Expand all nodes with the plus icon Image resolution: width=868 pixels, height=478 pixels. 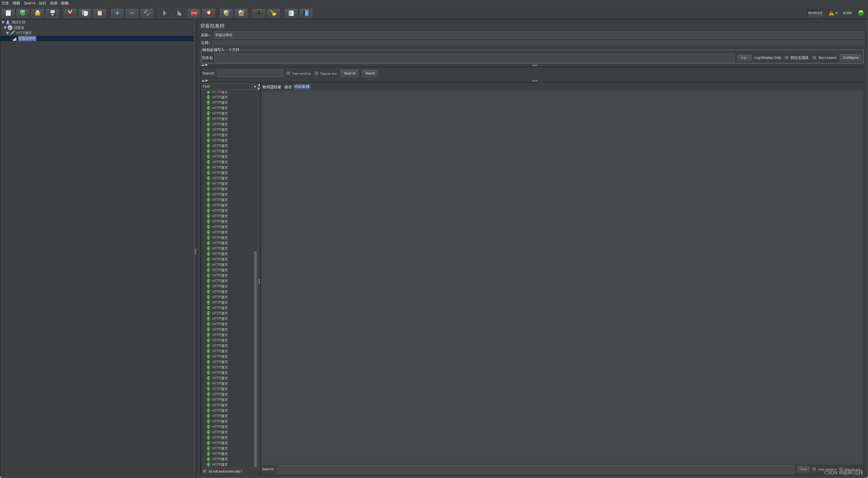[117, 13]
